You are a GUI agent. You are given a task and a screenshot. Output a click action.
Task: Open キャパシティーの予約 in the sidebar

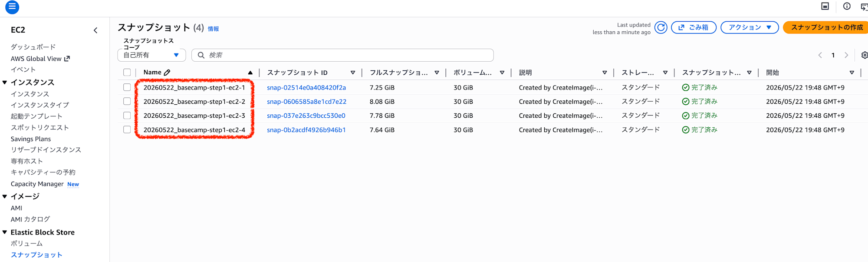(x=43, y=172)
